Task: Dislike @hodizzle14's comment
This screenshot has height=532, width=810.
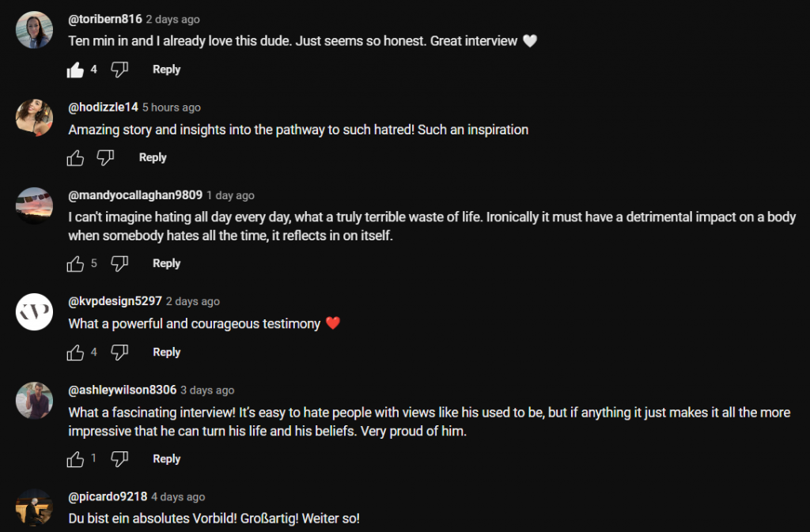Action: pyautogui.click(x=106, y=158)
